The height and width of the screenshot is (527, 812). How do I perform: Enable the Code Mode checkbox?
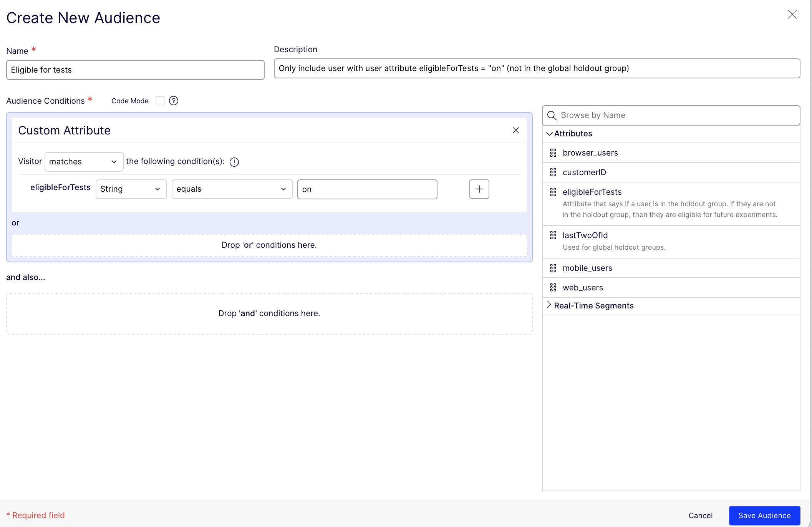(x=160, y=101)
